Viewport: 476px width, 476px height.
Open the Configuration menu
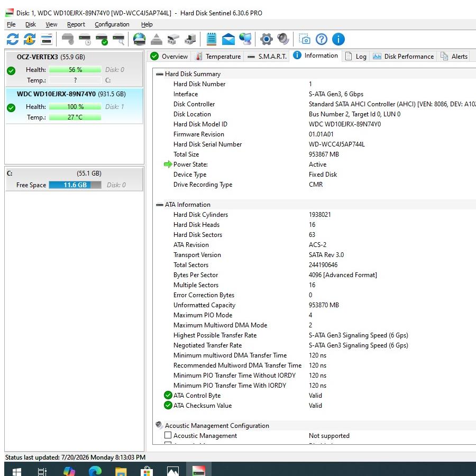coord(112,24)
